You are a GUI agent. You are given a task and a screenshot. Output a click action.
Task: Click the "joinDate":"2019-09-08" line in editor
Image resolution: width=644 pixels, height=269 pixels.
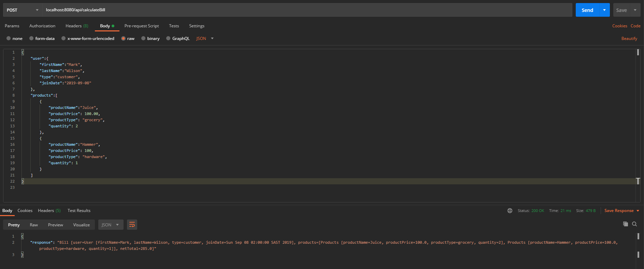coord(65,83)
